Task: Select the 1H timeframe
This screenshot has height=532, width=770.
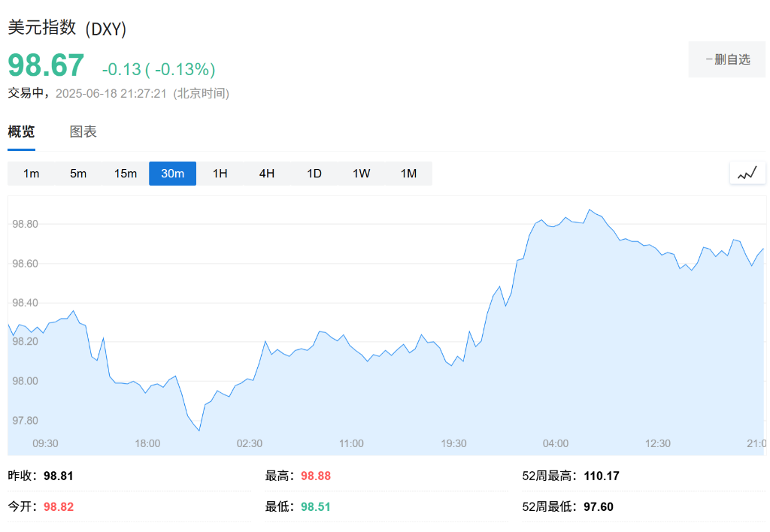Action: pyautogui.click(x=220, y=173)
